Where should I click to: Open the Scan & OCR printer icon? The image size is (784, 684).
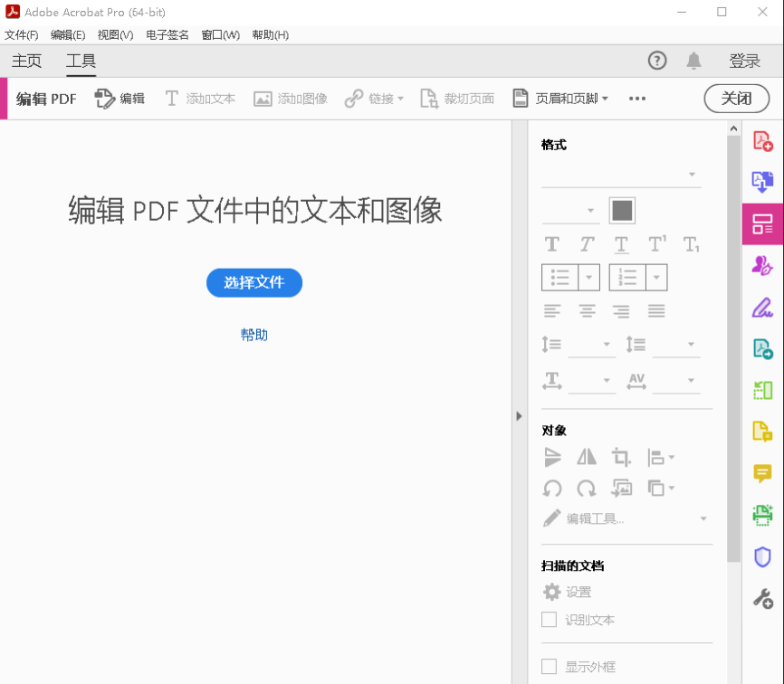762,515
